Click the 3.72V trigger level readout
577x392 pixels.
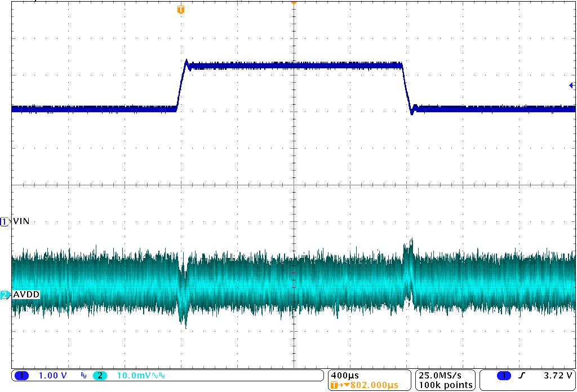[559, 375]
